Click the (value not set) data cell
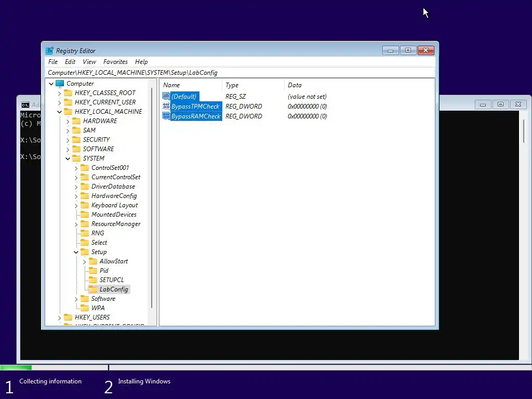532x399 pixels. 307,96
